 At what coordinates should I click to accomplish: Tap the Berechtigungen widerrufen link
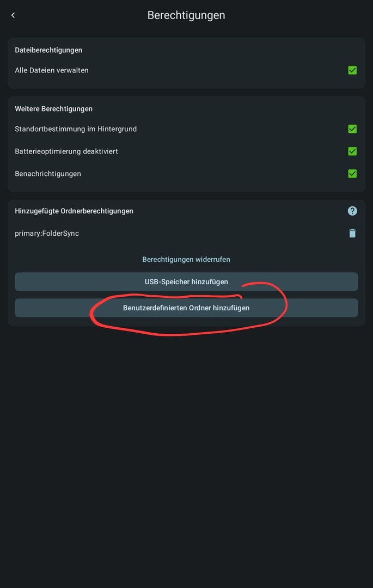(x=186, y=259)
